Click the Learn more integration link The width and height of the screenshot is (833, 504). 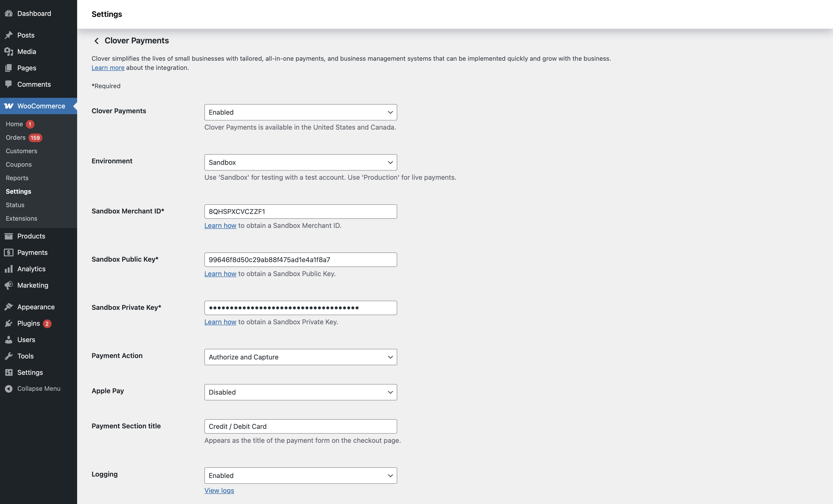108,67
